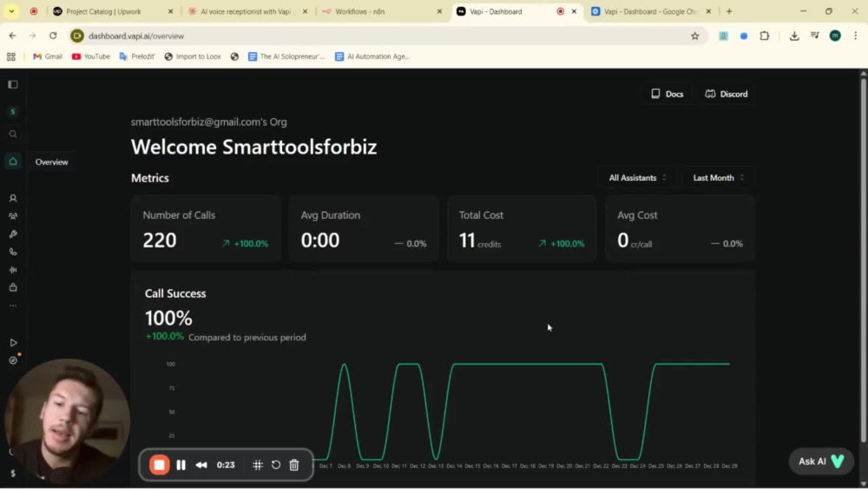Select the Total Cost value 11 credits

tap(479, 241)
